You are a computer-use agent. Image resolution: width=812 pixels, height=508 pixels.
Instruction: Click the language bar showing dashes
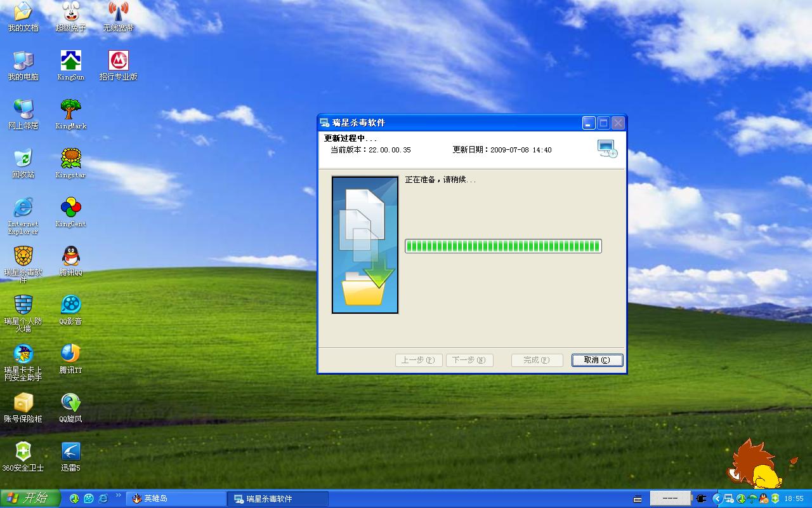(x=671, y=498)
